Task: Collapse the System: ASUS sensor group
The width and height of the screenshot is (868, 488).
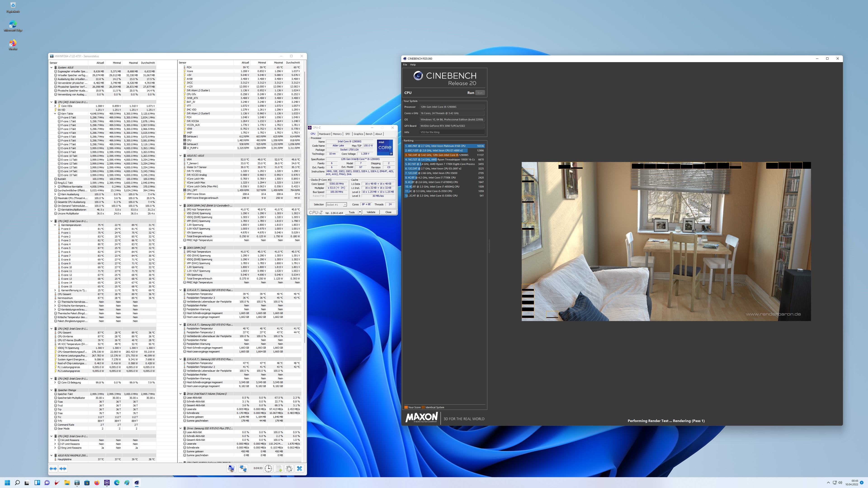Action: [x=52, y=67]
